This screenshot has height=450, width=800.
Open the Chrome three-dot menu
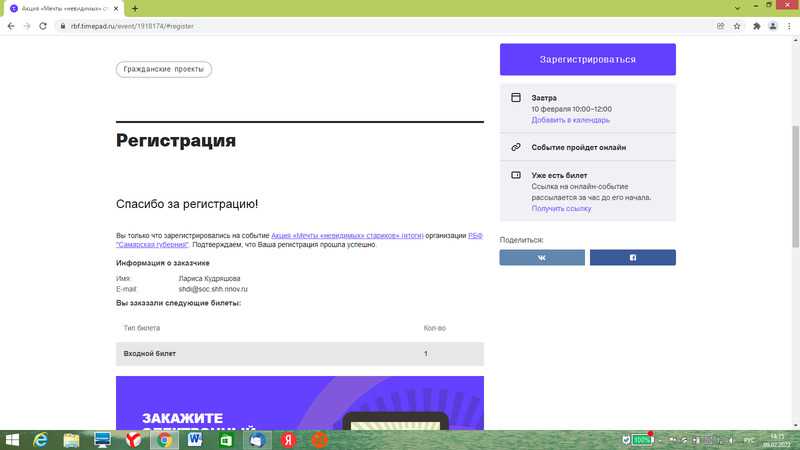(789, 26)
